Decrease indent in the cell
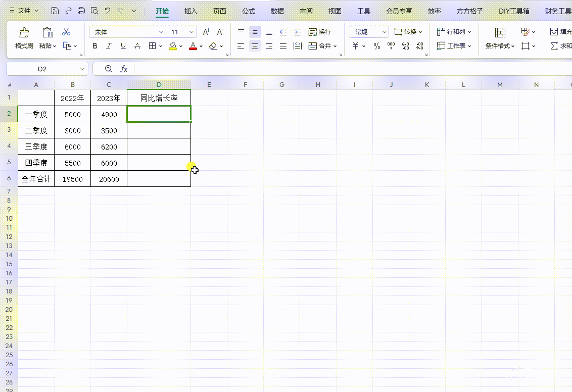572x392 pixels. tap(283, 32)
